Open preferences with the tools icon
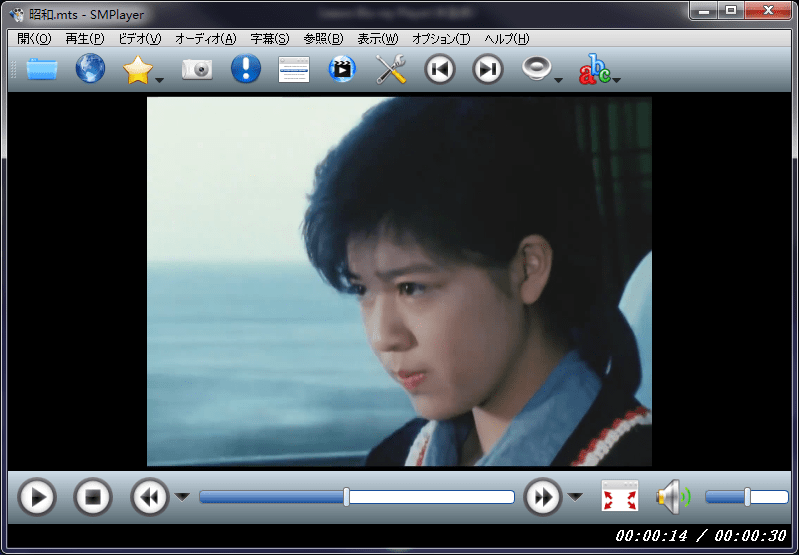The height and width of the screenshot is (555, 799). click(391, 69)
